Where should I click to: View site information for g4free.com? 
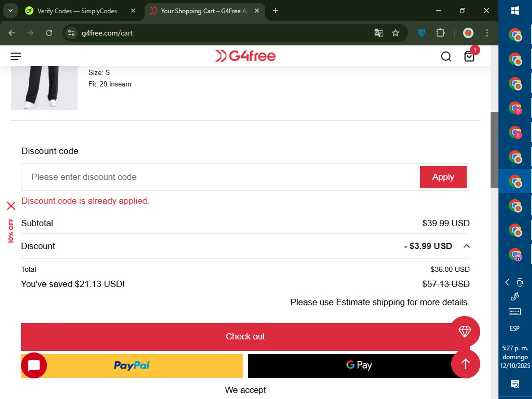click(x=71, y=33)
